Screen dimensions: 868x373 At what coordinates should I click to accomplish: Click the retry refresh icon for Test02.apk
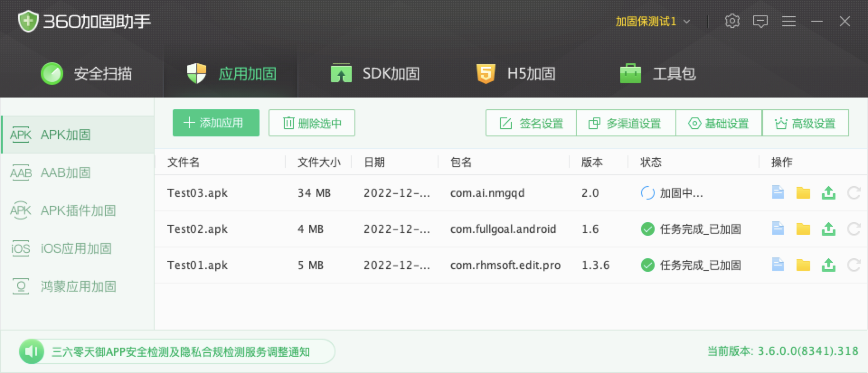click(854, 229)
